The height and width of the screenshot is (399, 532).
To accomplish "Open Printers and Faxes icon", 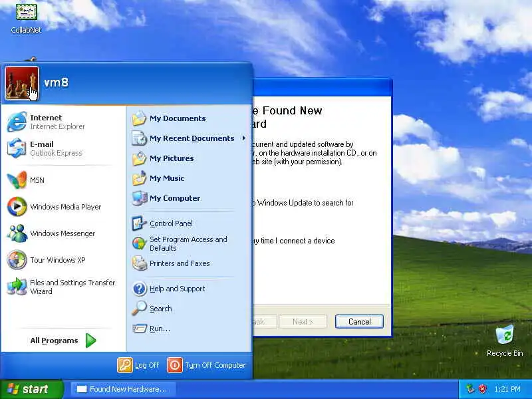I will click(x=139, y=263).
